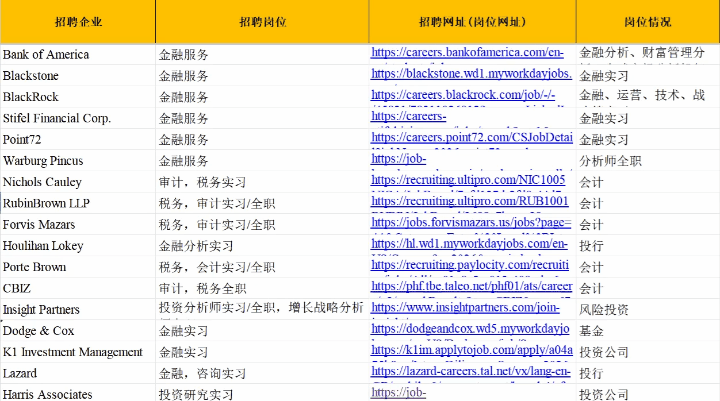
Task: Select Porte Brown's 税务，会计实习/全职 cell
Action: [262, 267]
